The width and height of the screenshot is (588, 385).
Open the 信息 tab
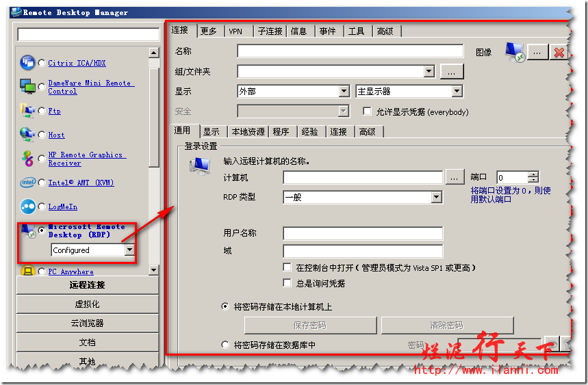(299, 31)
